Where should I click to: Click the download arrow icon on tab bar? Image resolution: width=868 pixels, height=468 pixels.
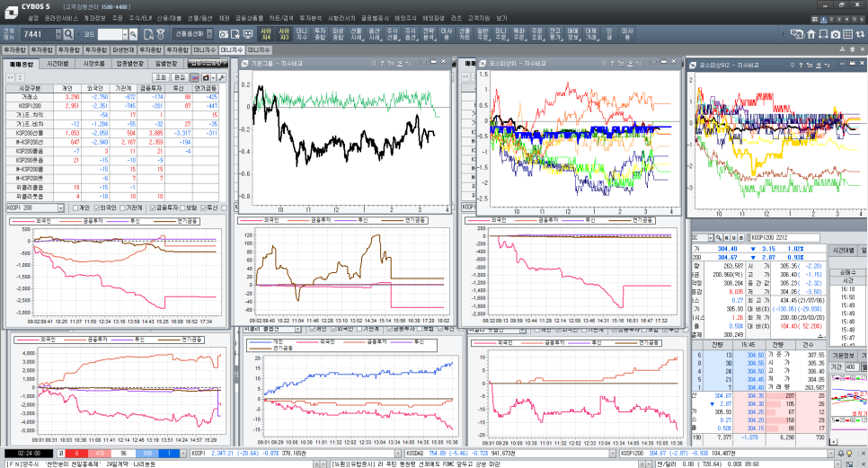[x=843, y=49]
